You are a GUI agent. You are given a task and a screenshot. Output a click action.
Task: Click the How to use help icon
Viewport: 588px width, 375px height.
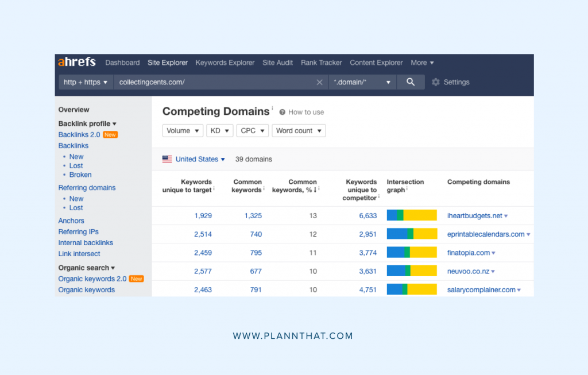pyautogui.click(x=283, y=112)
